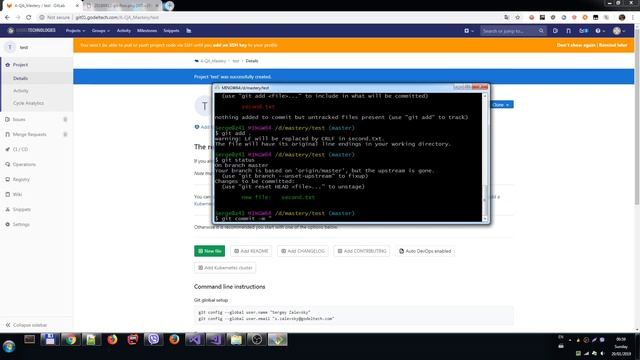
Task: Click inside the MINGW64 terminal window
Action: click(x=348, y=157)
